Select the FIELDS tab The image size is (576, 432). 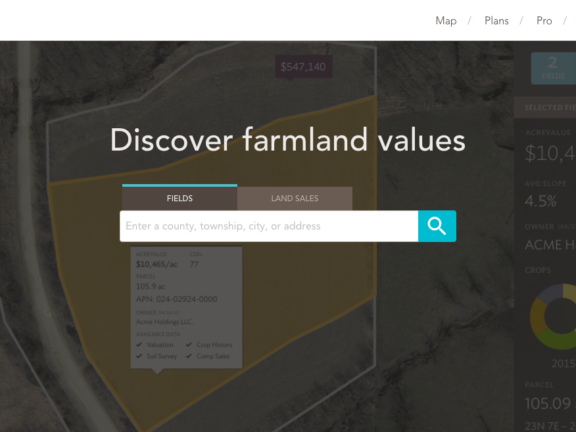click(180, 198)
